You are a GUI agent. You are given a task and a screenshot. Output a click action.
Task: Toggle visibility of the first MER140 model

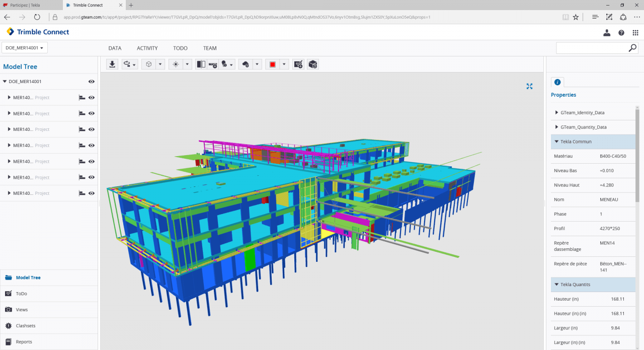click(92, 98)
